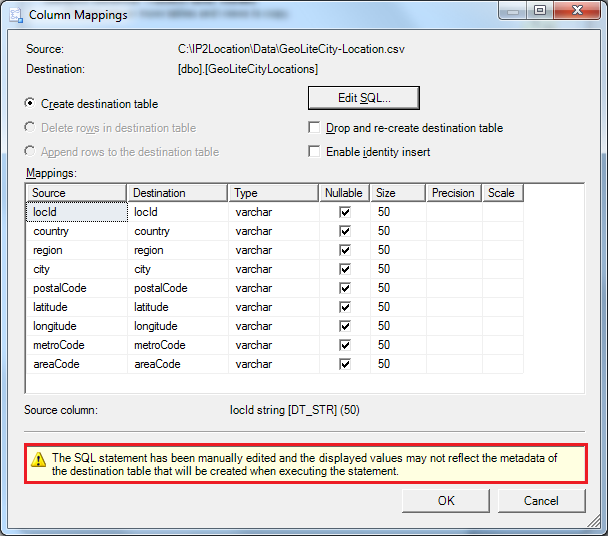
Task: Select the metroCode source cell
Action: coord(77,345)
